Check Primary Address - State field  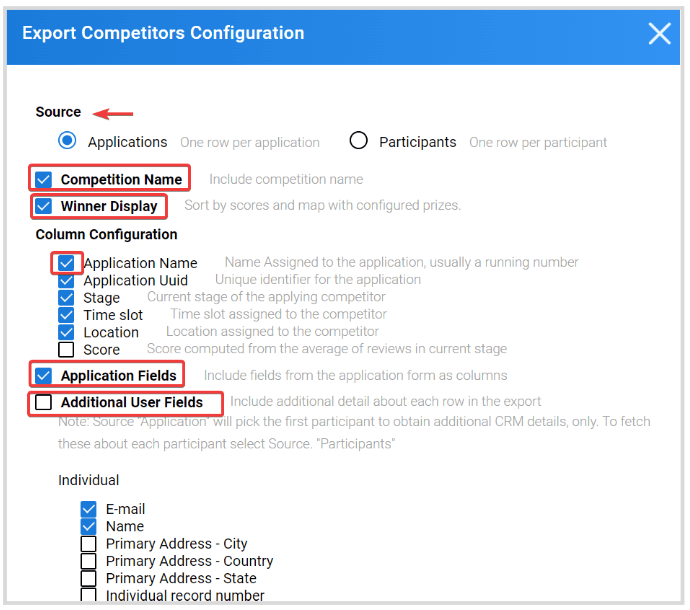(88, 578)
